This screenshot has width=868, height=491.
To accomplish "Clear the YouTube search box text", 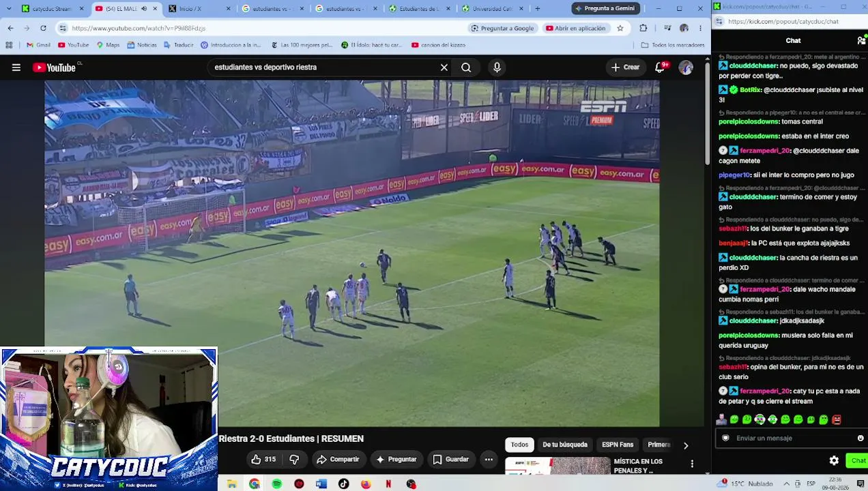I will coord(444,68).
